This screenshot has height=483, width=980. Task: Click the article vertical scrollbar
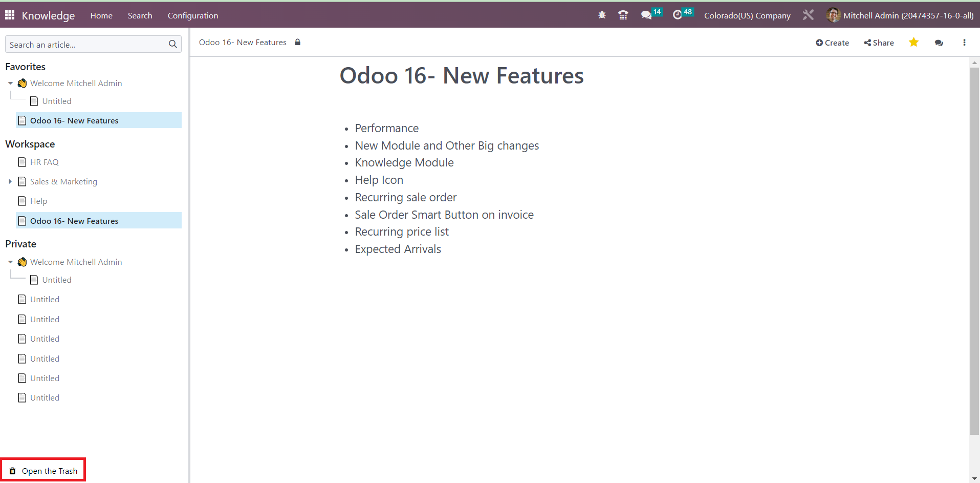pos(974,251)
